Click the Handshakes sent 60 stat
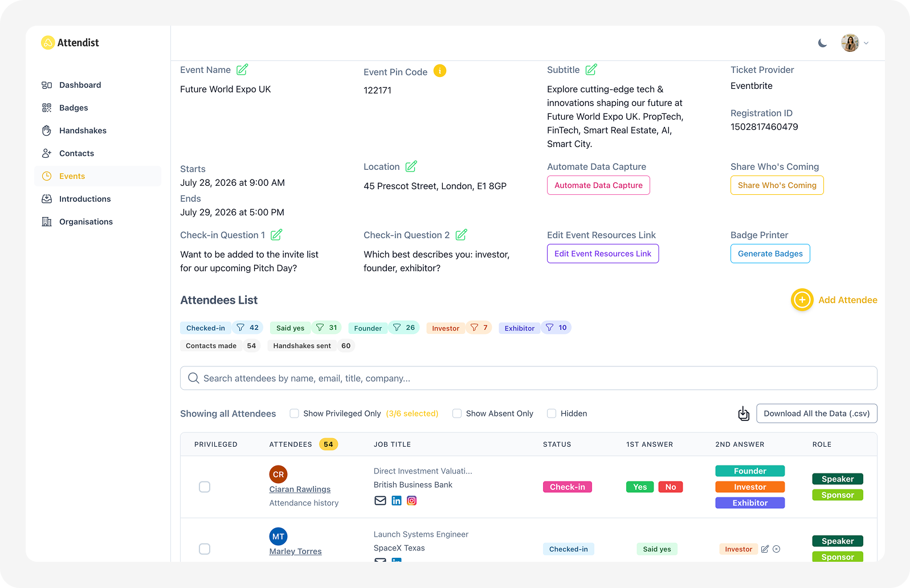 (311, 346)
